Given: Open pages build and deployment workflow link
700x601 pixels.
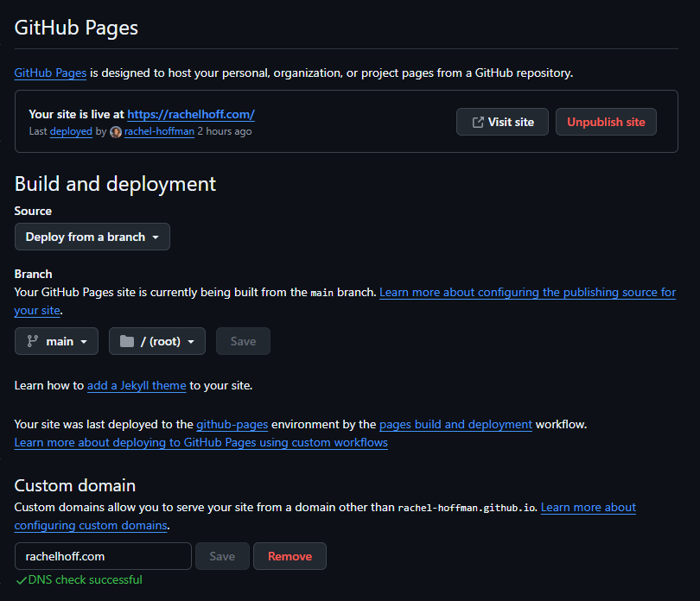Looking at the screenshot, I should (x=455, y=424).
